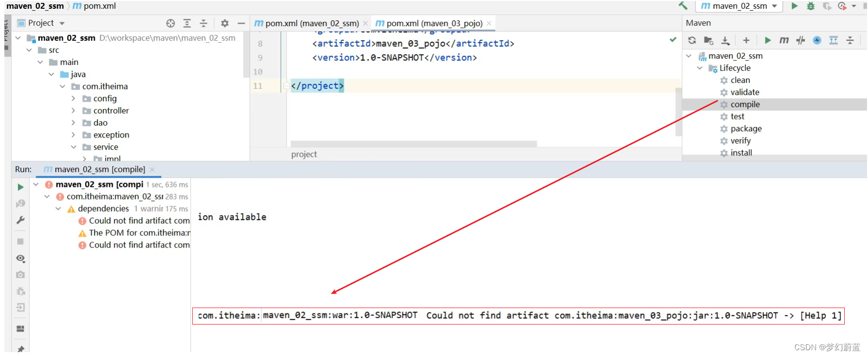Click the Stop square in Run panel
Screen dimensions: 868x356
(20, 241)
